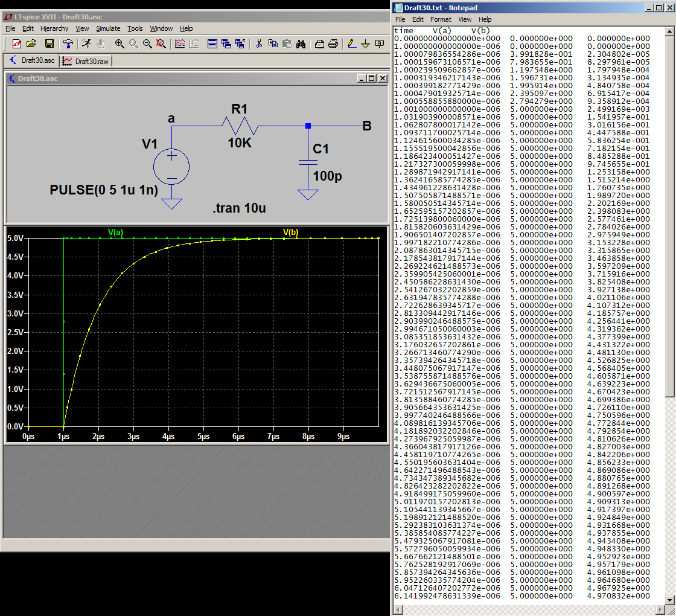
Task: Open LTspice File menu
Action: [x=10, y=28]
